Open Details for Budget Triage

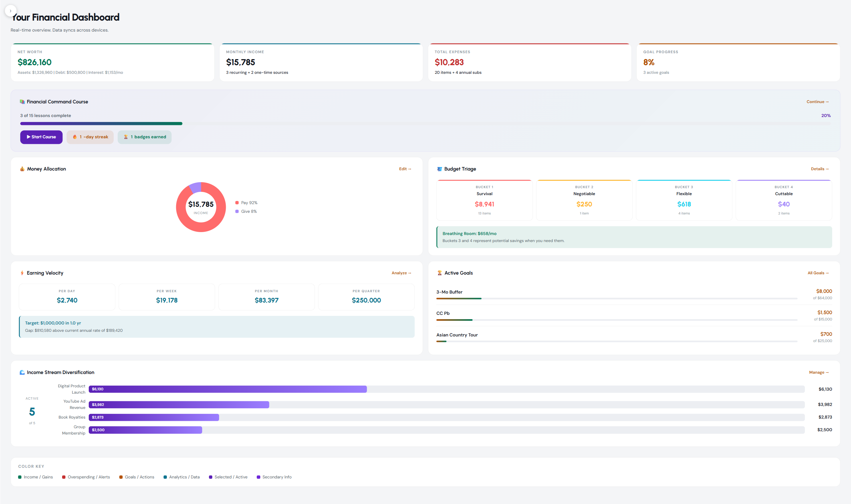(x=820, y=169)
